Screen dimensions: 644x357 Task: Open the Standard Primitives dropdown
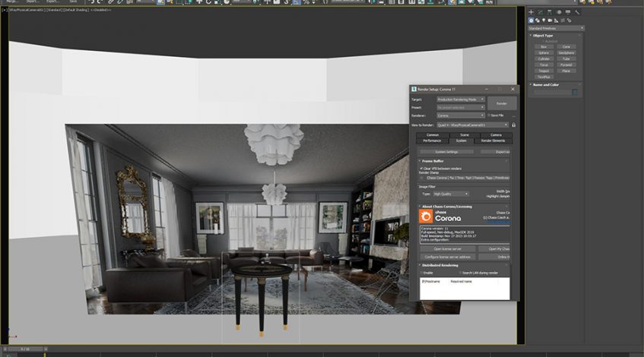pyautogui.click(x=557, y=28)
